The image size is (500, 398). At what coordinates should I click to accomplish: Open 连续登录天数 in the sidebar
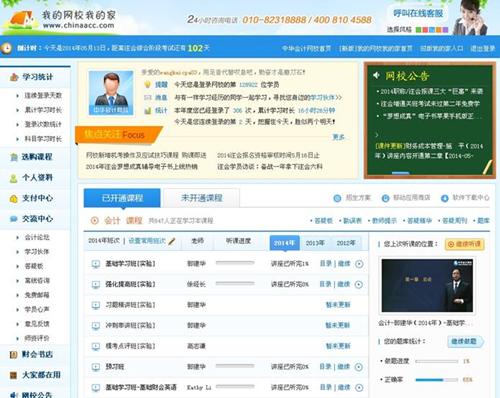point(43,96)
